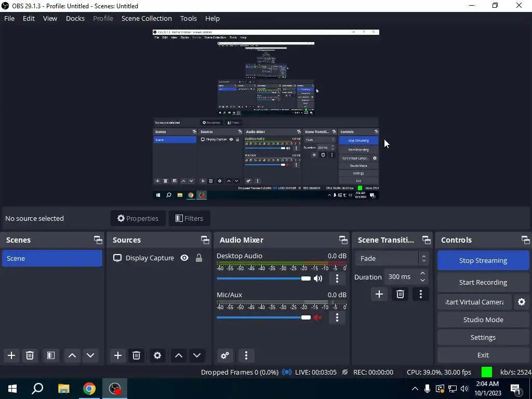Add a scene transition with plus icon
This screenshot has width=532, height=399.
pos(379,294)
